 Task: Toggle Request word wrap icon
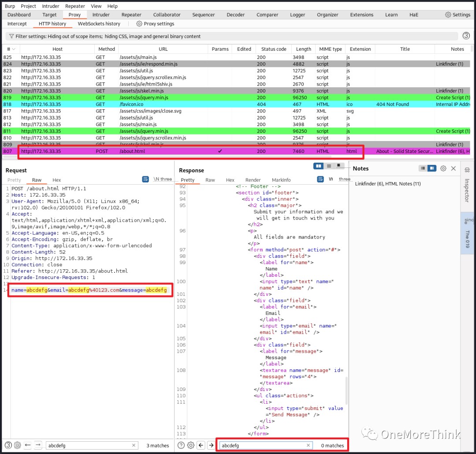pos(145,179)
